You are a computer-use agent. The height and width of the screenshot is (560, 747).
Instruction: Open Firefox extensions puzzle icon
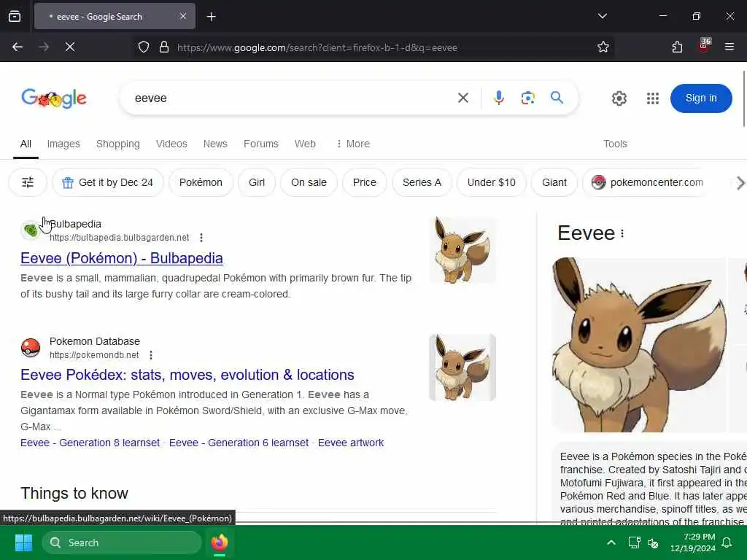coord(677,47)
